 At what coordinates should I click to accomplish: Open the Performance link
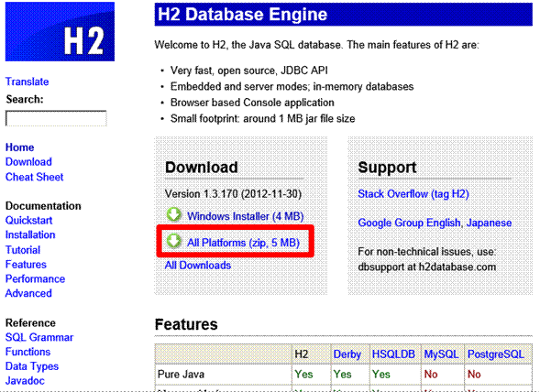point(35,278)
